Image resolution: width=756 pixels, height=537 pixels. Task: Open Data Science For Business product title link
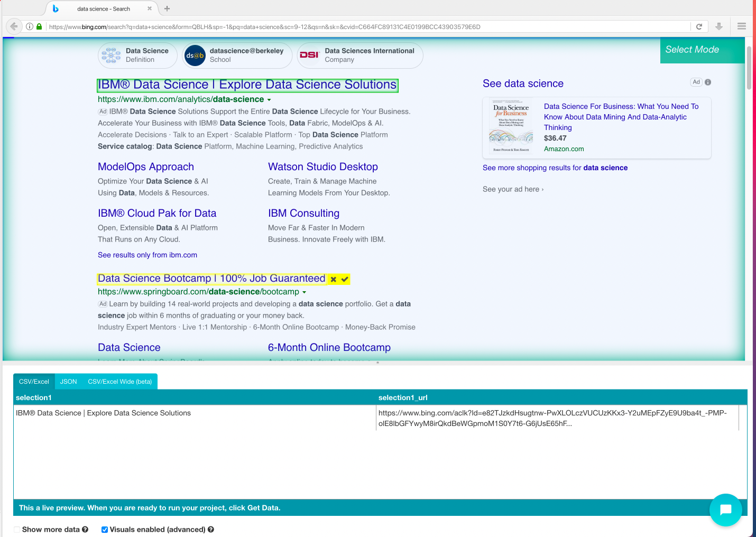(621, 117)
